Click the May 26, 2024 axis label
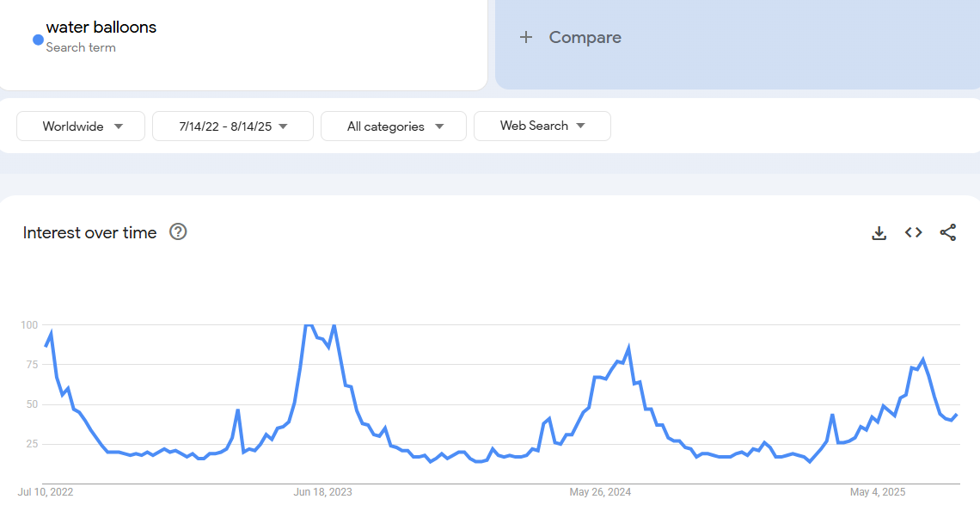 pos(600,492)
